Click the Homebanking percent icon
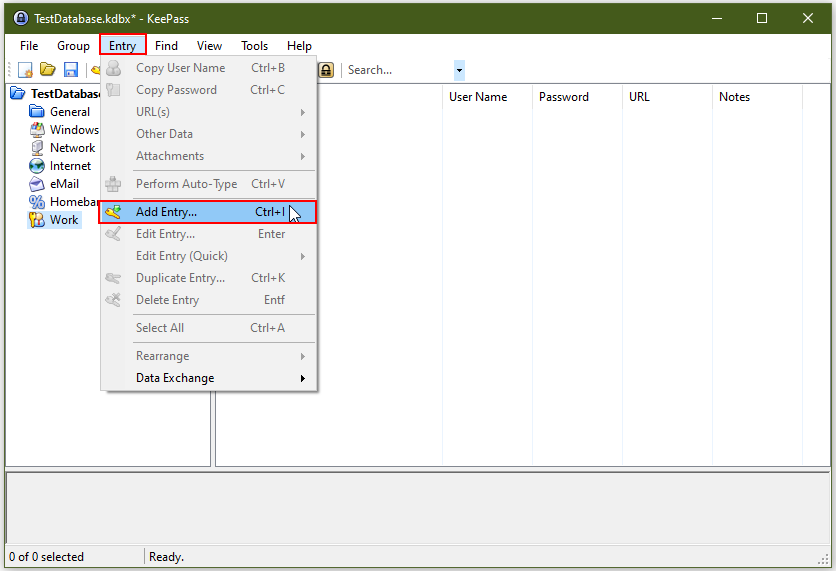The height and width of the screenshot is (571, 836). tap(37, 202)
